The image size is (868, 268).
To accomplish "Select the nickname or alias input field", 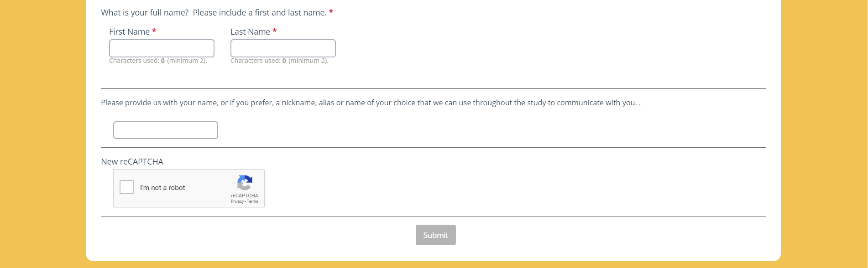I will coord(165,130).
